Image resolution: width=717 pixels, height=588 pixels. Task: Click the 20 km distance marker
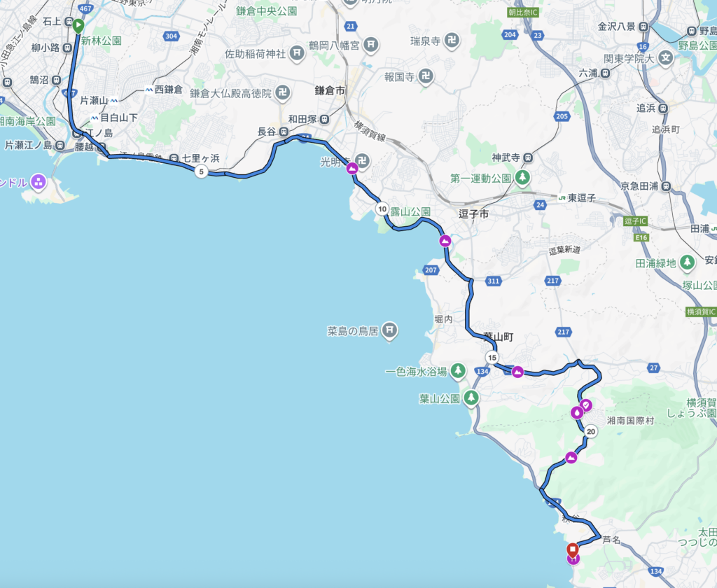591,432
